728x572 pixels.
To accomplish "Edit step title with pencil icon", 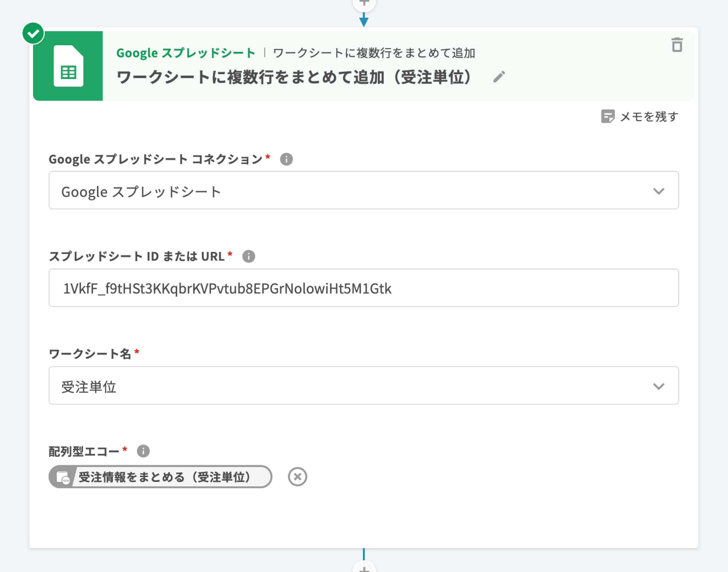I will (499, 77).
